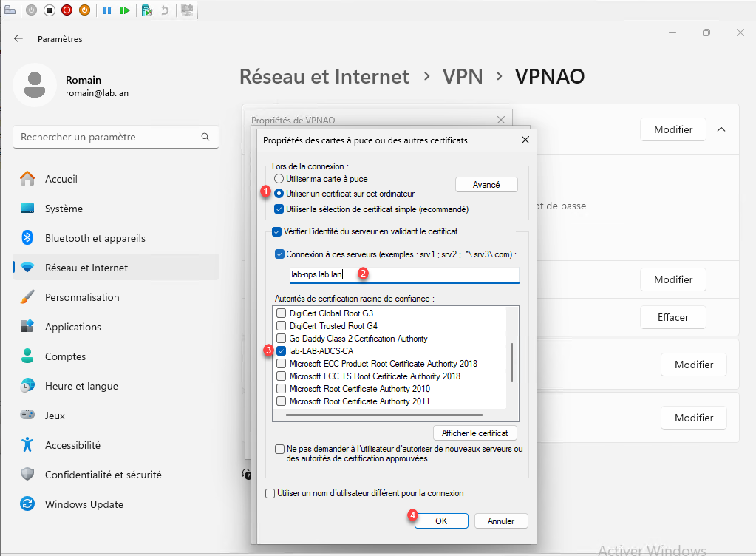Click OK to confirm certificate properties
This screenshot has height=556, width=756.
click(x=441, y=521)
